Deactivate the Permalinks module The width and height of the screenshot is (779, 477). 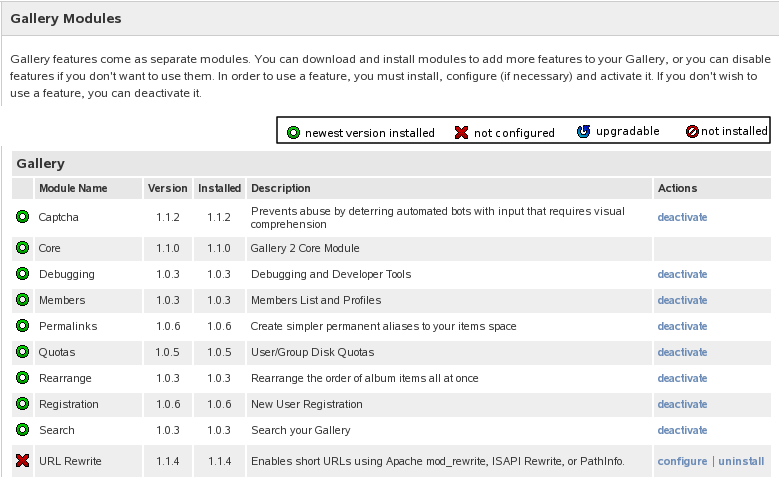(682, 326)
